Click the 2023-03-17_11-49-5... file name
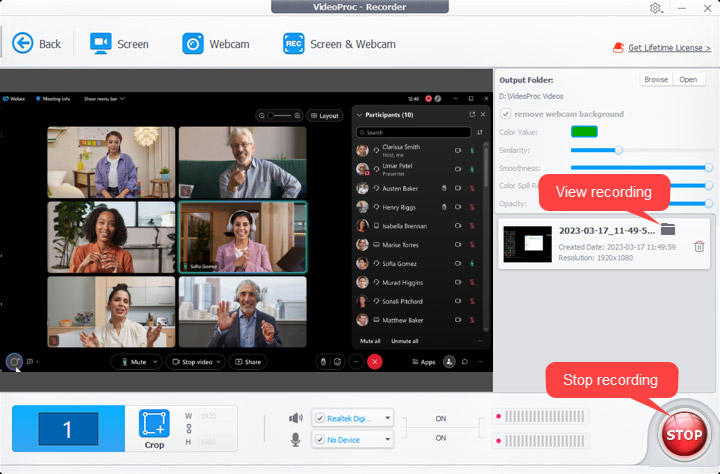 [x=607, y=231]
